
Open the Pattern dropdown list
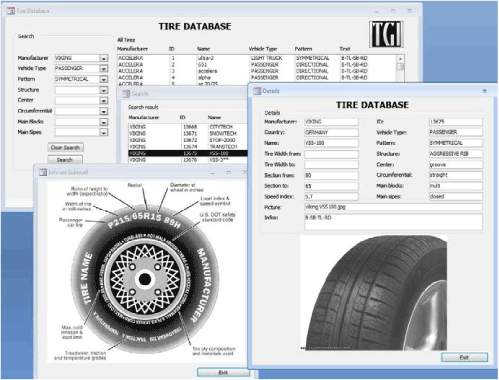click(104, 79)
